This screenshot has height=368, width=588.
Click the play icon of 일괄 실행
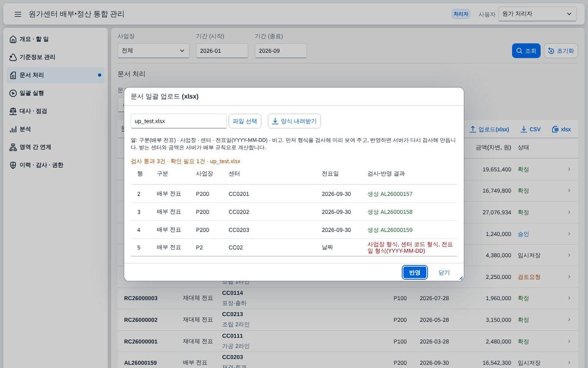click(x=13, y=93)
